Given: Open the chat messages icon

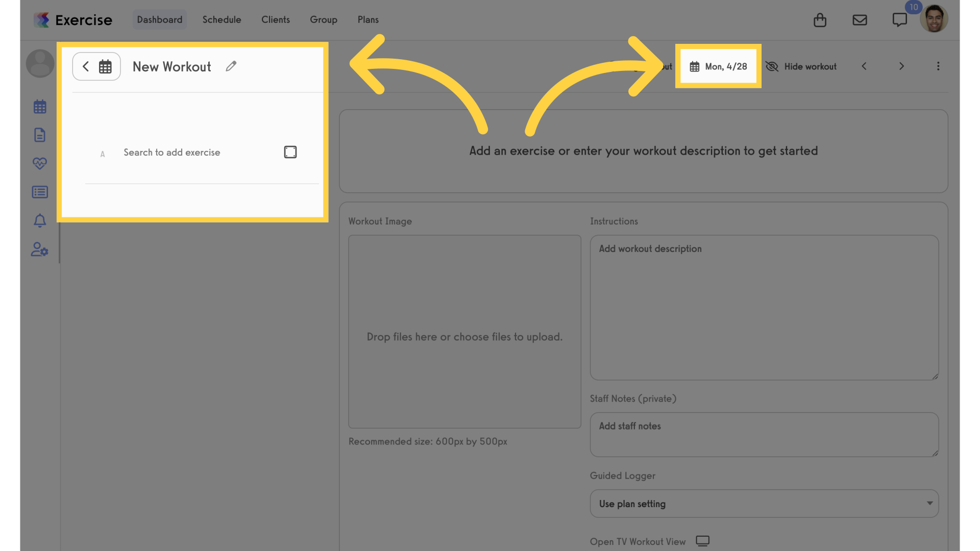Looking at the screenshot, I should click(x=899, y=20).
